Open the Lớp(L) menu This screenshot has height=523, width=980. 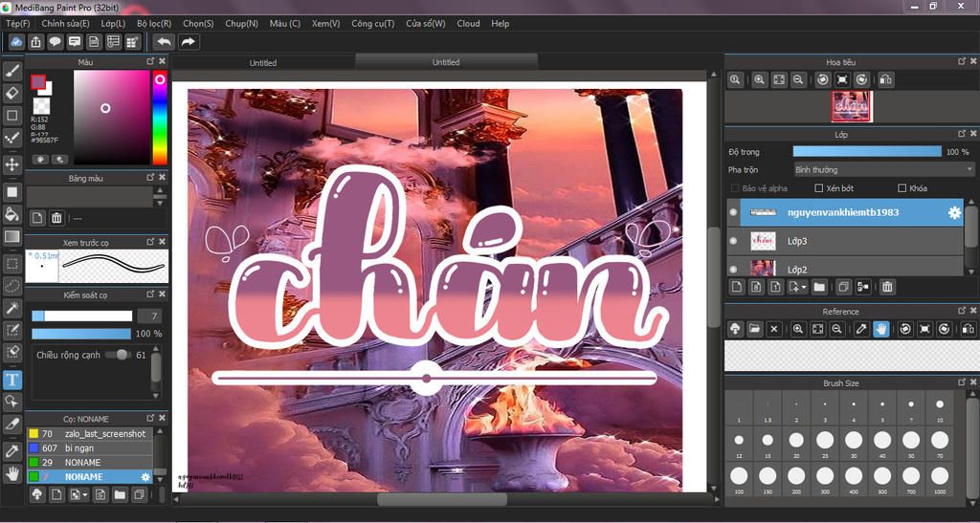tap(113, 24)
